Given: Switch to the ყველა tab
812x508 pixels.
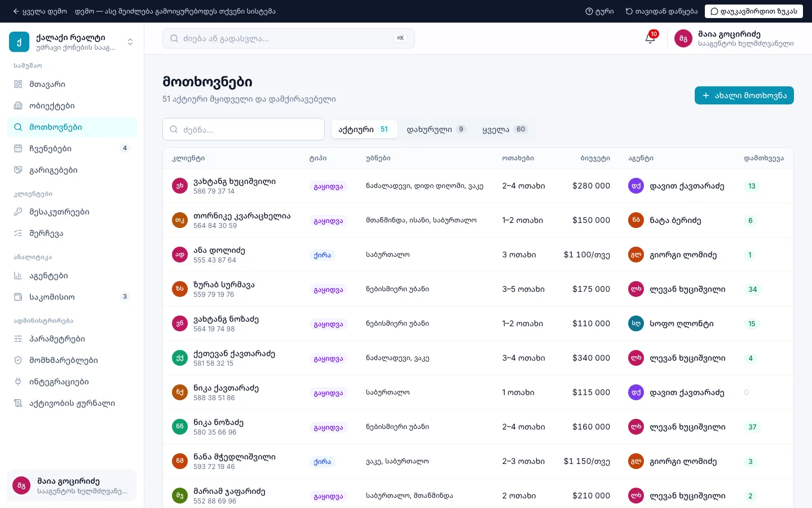Looking at the screenshot, I should [x=504, y=129].
